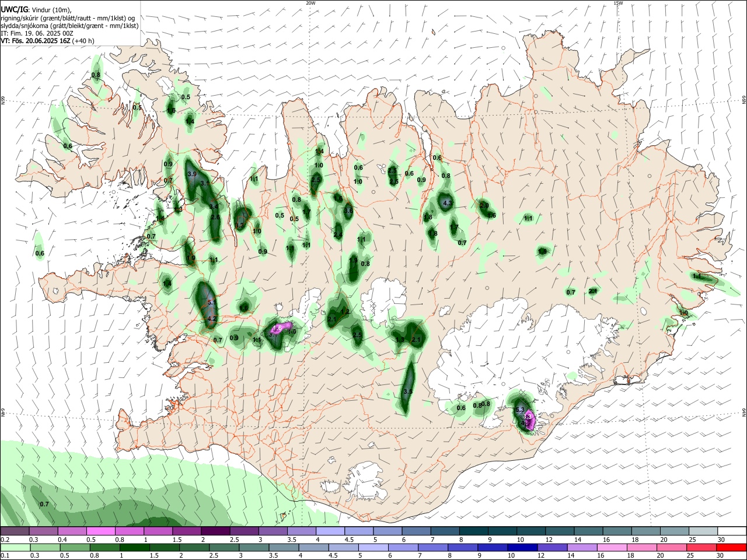747x560 pixels.
Task: Click the 2.4 precipitation value on the map
Action: click(338, 235)
